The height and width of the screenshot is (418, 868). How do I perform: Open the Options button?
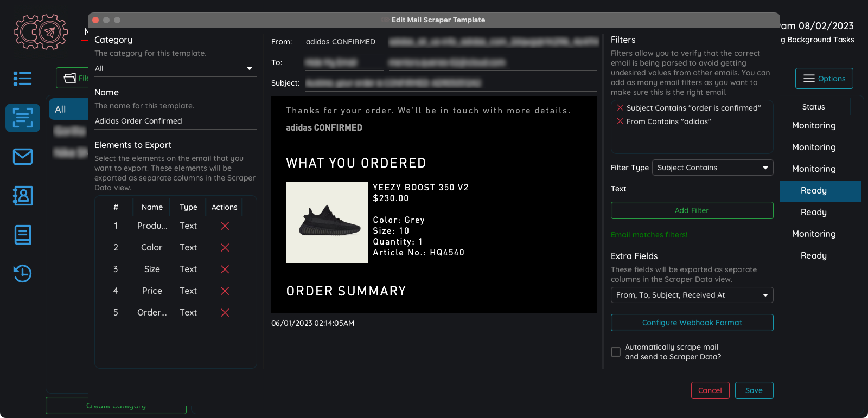click(824, 79)
